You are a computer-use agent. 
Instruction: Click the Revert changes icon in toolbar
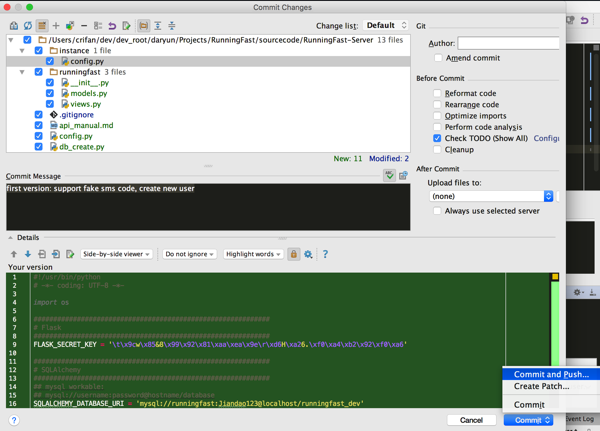112,26
